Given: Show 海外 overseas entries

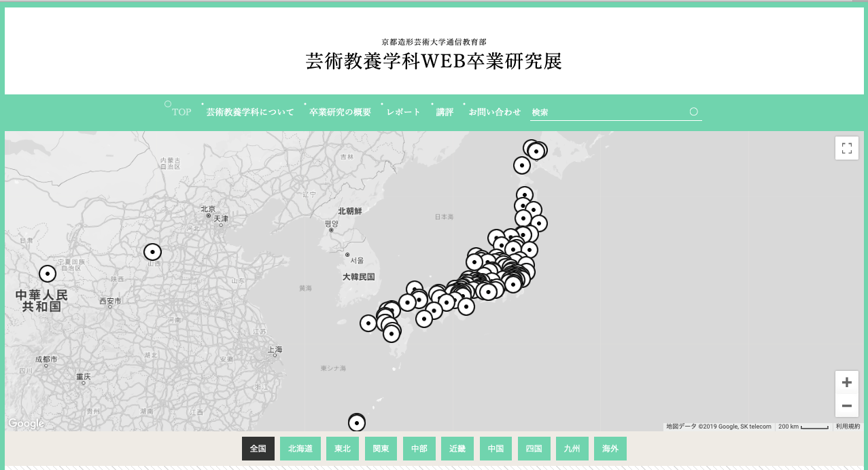Looking at the screenshot, I should tap(610, 449).
